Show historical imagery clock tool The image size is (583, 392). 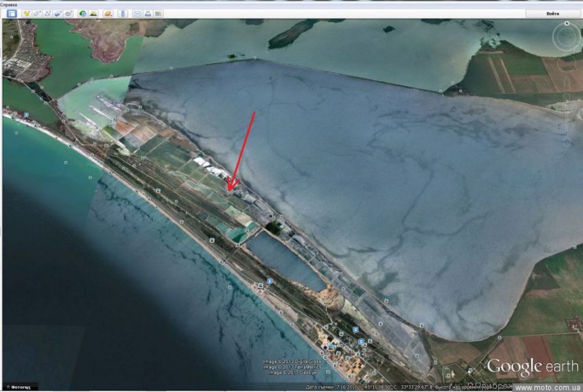[x=82, y=14]
